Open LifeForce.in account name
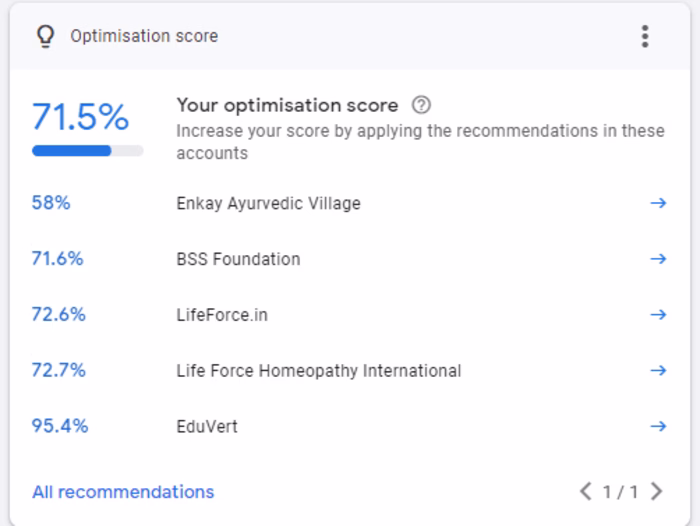700x526 pixels. click(222, 315)
